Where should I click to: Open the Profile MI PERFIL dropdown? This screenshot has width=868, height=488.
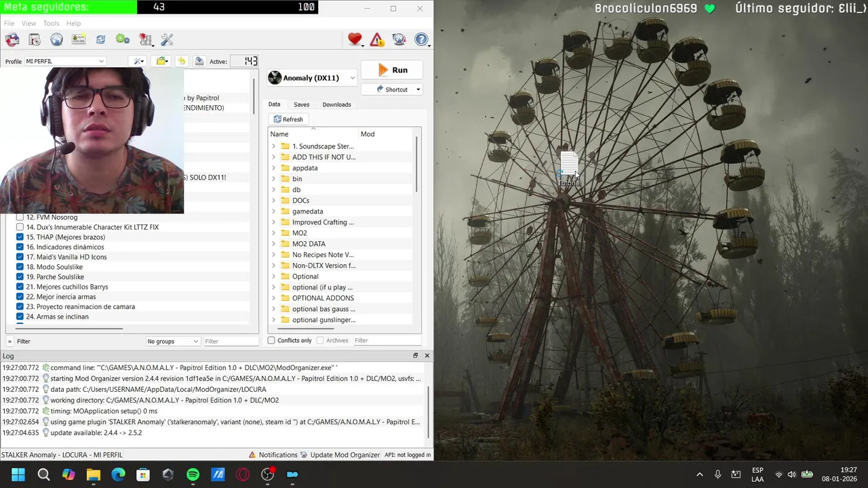[64, 61]
